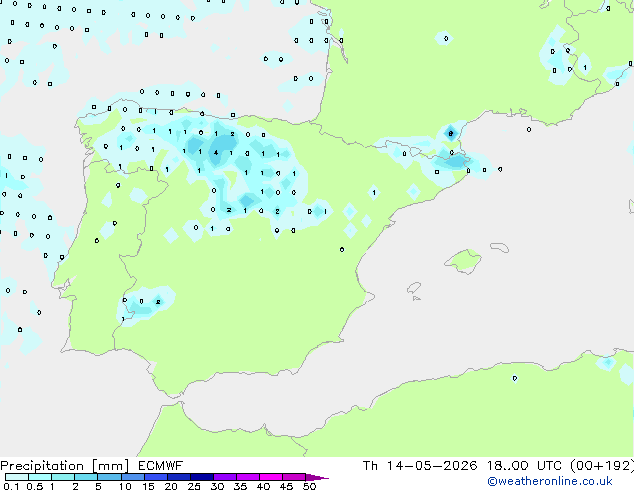634x490 pixels.
Task: Click the Ibiza island outline
Action: pos(414,288)
